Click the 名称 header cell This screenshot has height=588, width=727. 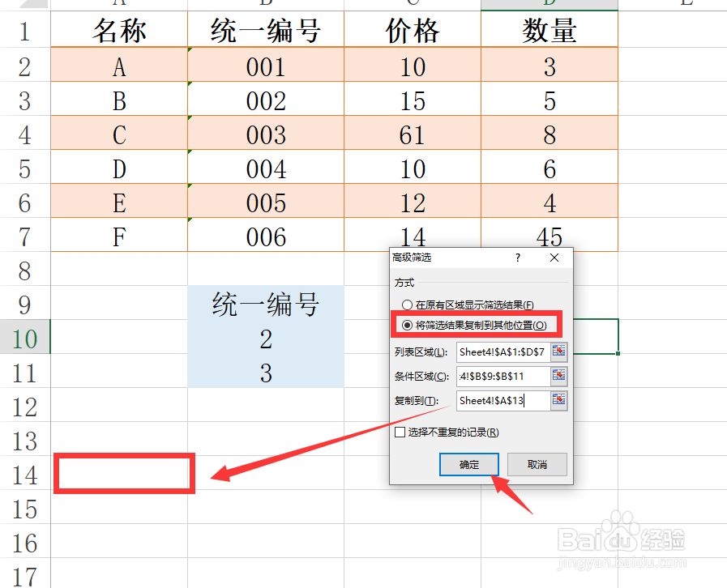[119, 30]
